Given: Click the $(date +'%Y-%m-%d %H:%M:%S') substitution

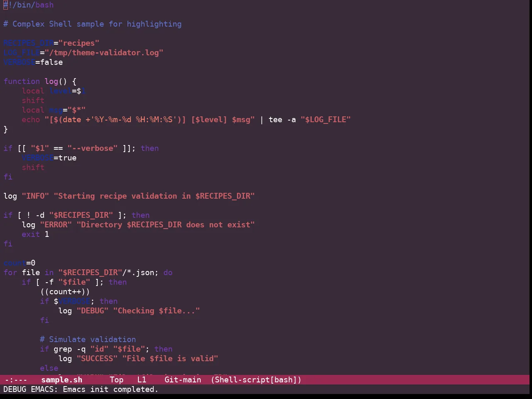Looking at the screenshot, I should [118, 120].
